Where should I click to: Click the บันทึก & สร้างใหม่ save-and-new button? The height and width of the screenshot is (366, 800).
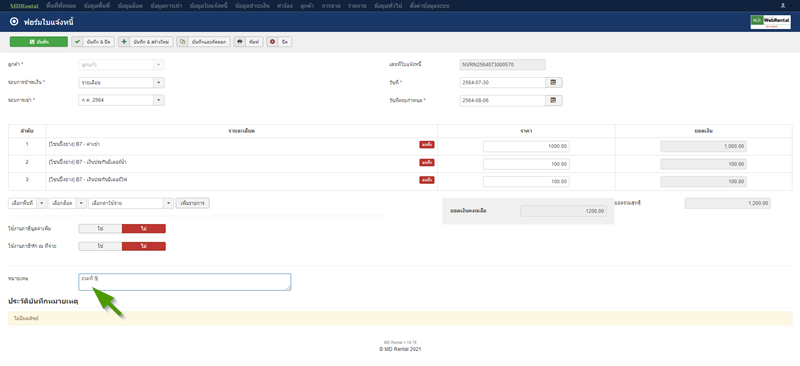[x=146, y=42]
